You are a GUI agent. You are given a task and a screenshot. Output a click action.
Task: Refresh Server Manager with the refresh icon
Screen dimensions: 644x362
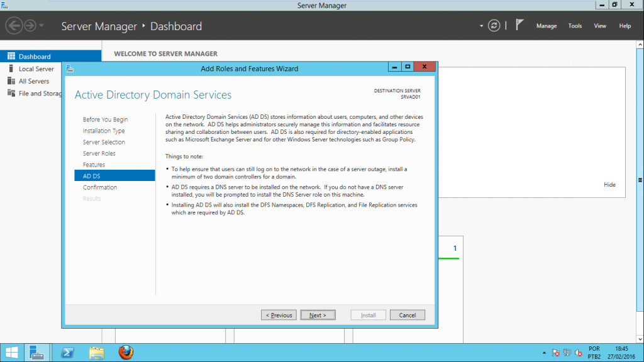[494, 26]
